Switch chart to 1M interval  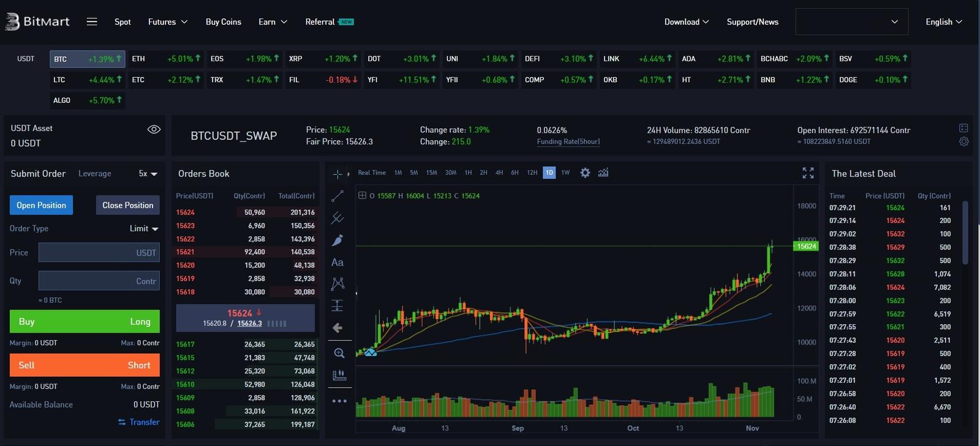pyautogui.click(x=398, y=173)
